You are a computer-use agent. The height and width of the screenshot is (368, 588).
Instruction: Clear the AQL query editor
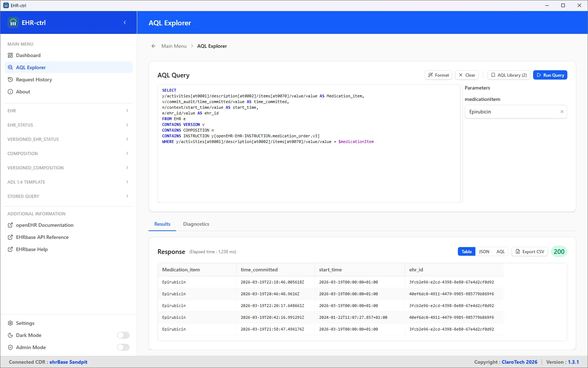coord(467,75)
